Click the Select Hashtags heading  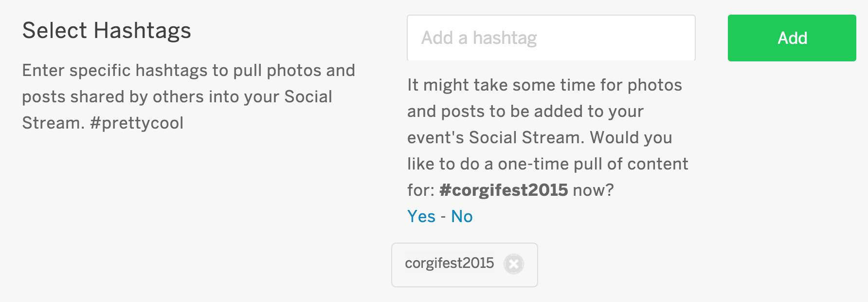(107, 31)
